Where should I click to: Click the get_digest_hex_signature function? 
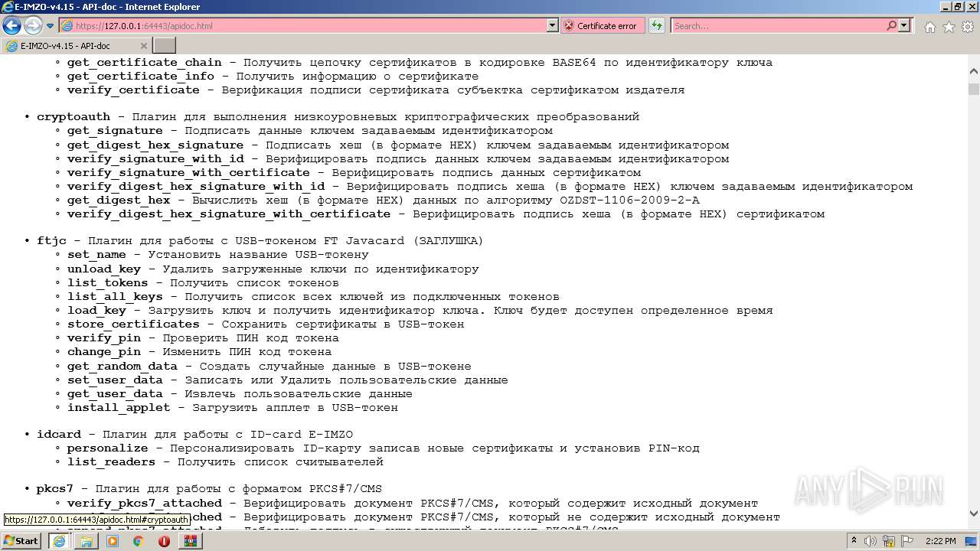pos(155,145)
